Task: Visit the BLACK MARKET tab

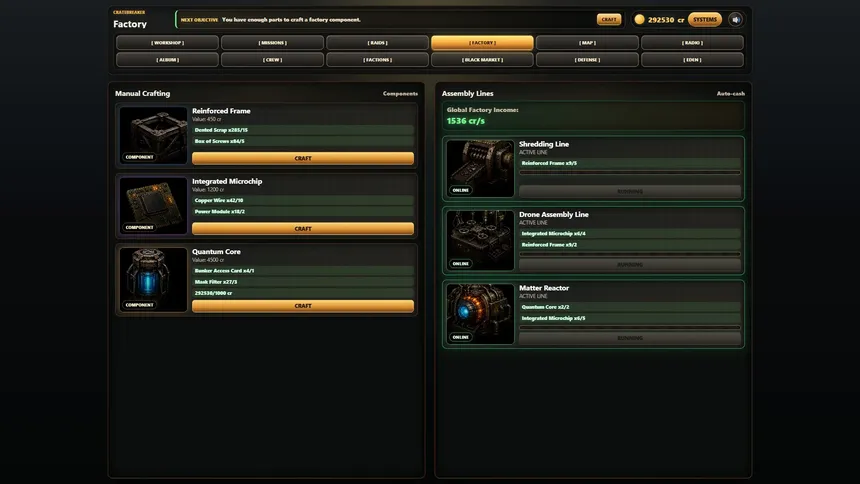Action: coord(482,60)
